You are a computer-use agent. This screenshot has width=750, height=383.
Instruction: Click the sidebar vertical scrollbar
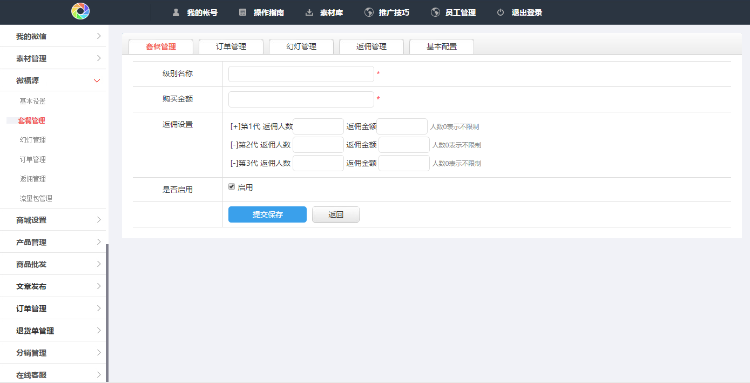tap(107, 313)
